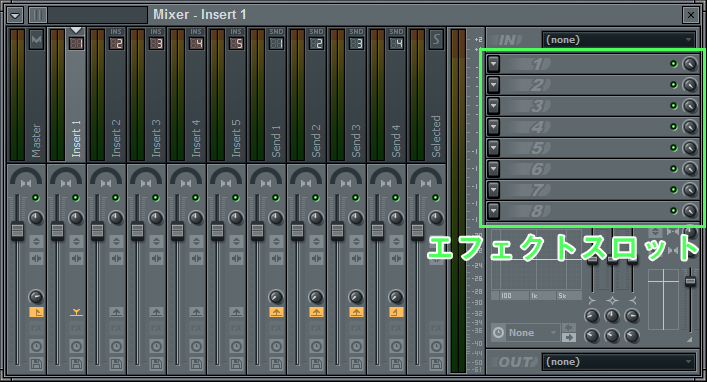Click the clock icon beside None dropdown
The image size is (707, 382).
pyautogui.click(x=498, y=333)
